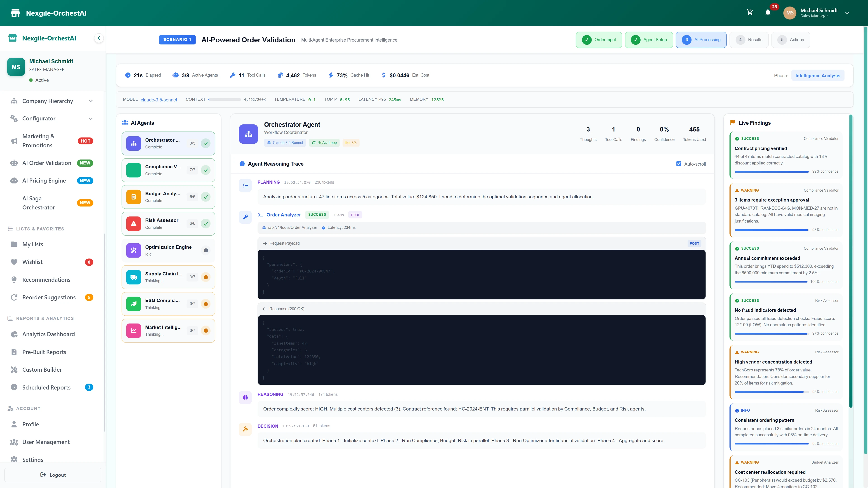Screen dimensions: 868x488
Task: Select the Orchestrator Agent icon in AI Agents list
Action: tap(133, 143)
